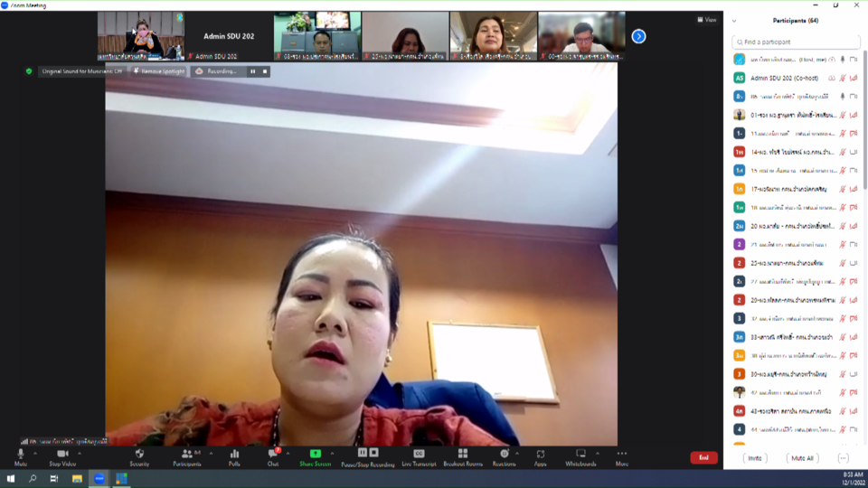
Task: Toggle muted mic of participant 14
Action: pyautogui.click(x=843, y=152)
